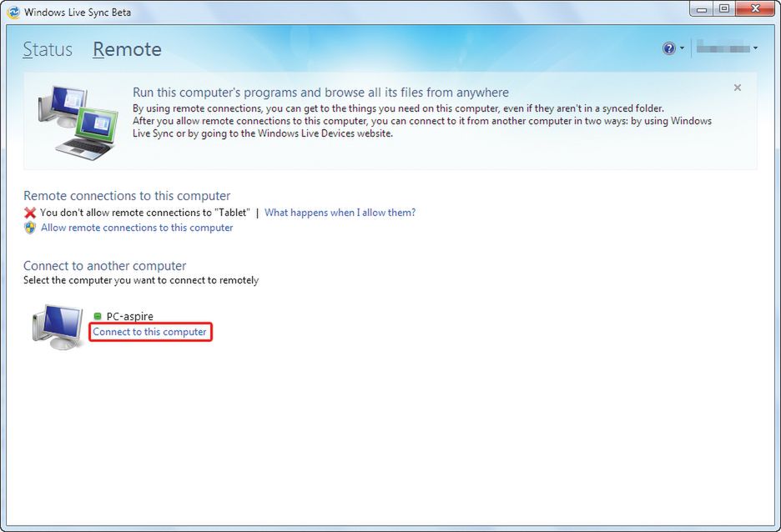This screenshot has height=532, width=781.
Task: Maximize the Windows Live Sync window
Action: tap(724, 9)
